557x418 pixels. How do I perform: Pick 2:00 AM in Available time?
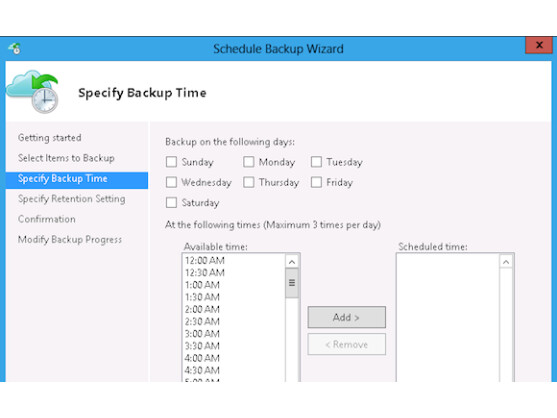[202, 309]
